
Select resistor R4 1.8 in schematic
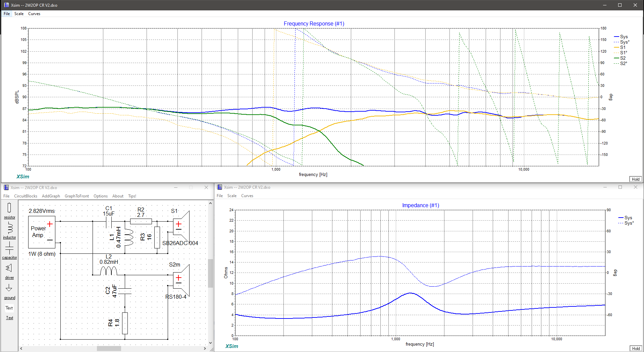[x=125, y=323]
